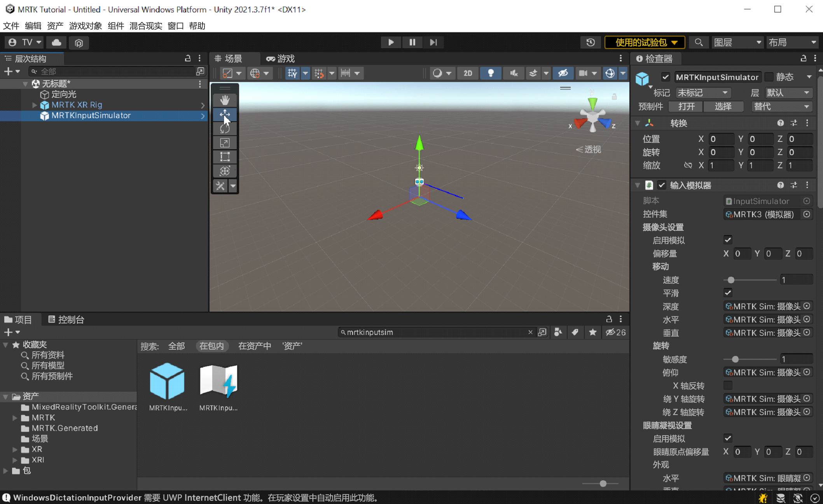This screenshot has height=504, width=823.
Task: Select the Rect transform tool
Action: [x=225, y=157]
